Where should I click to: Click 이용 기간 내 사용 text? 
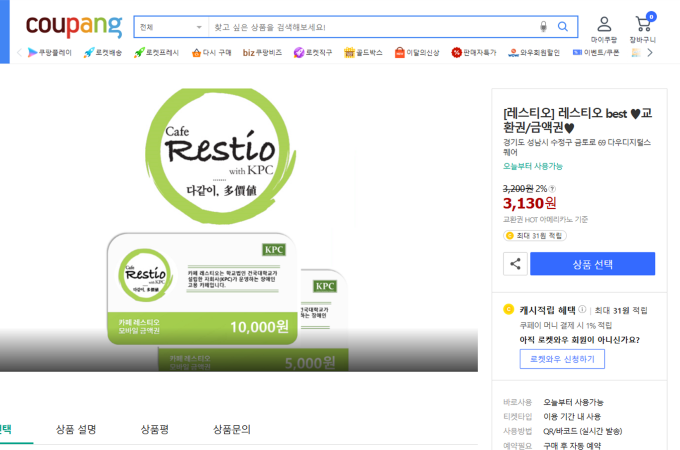572,417
